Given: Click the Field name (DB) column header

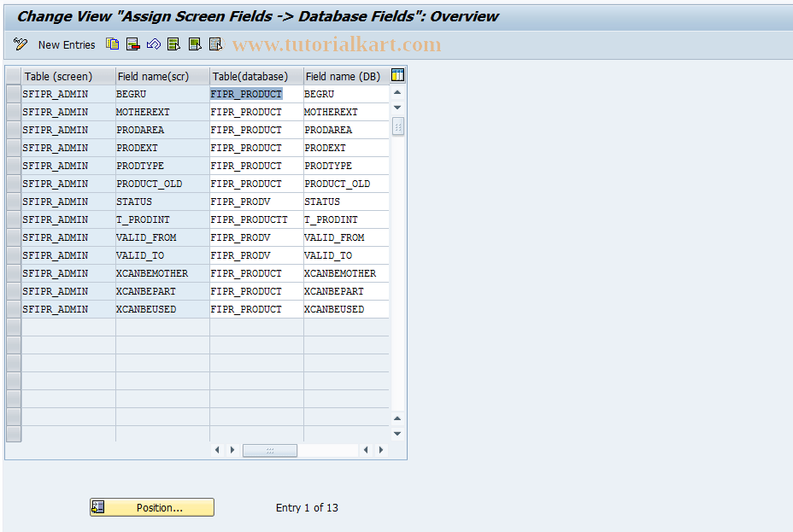Looking at the screenshot, I should pos(342,76).
